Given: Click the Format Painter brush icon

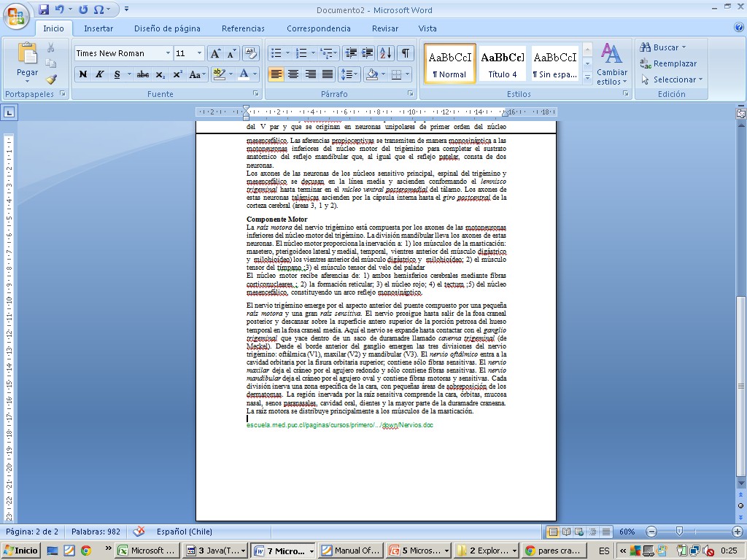Looking at the screenshot, I should [51, 79].
